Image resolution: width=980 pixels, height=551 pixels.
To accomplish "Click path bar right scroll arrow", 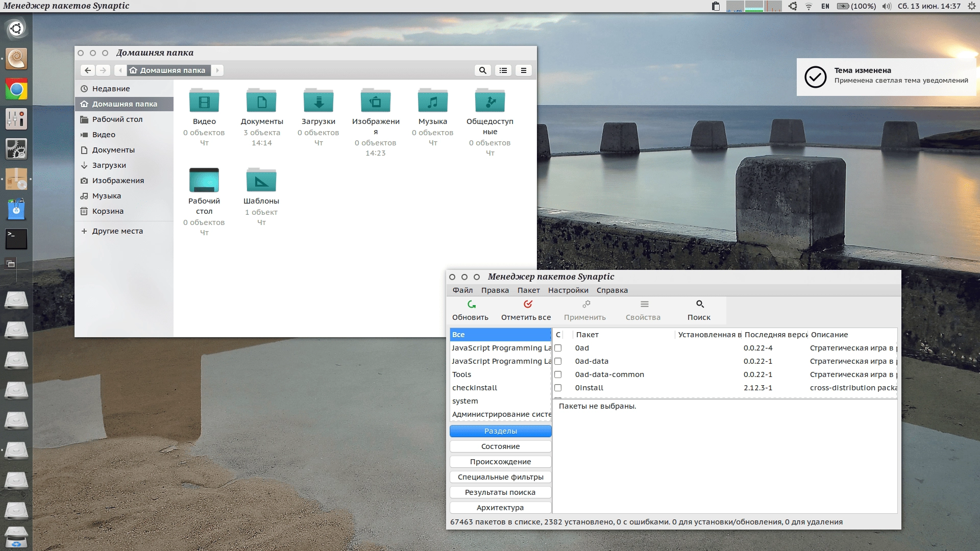I will 217,70.
